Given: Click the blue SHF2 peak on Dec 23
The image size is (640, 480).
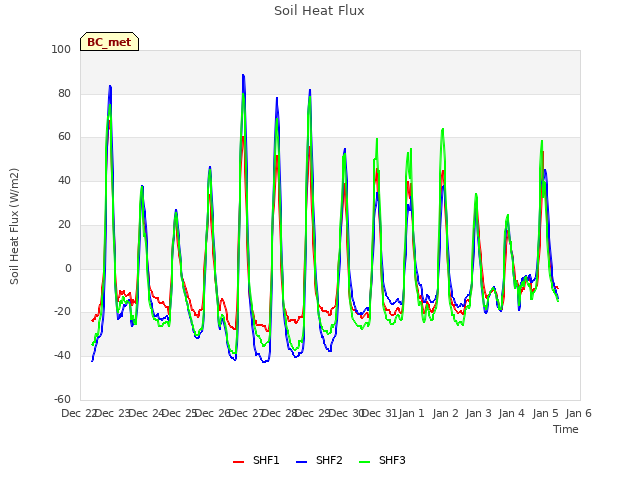Looking at the screenshot, I should [110, 86].
